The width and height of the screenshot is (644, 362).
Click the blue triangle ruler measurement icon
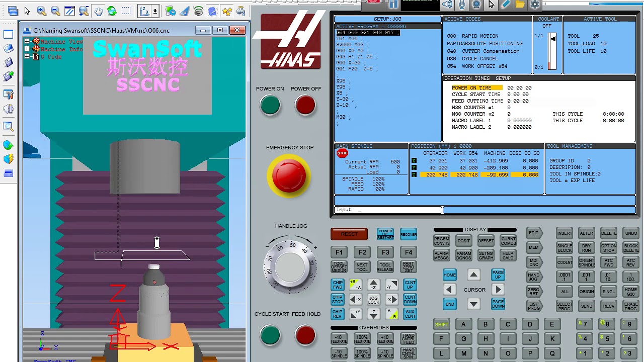(x=185, y=11)
